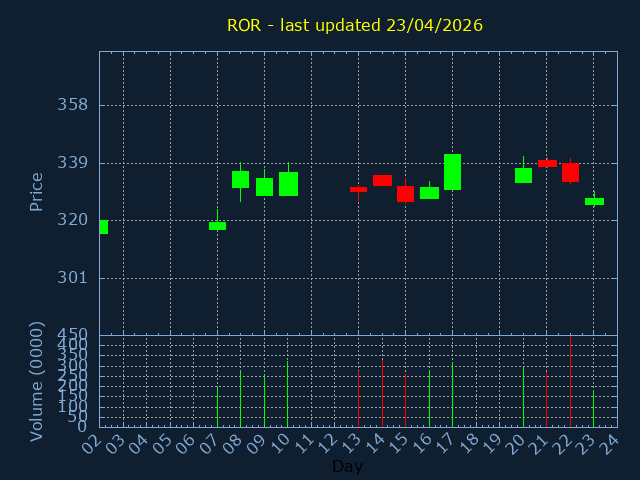
Task: Select the red candlestick on day 15
Action: 405,194
